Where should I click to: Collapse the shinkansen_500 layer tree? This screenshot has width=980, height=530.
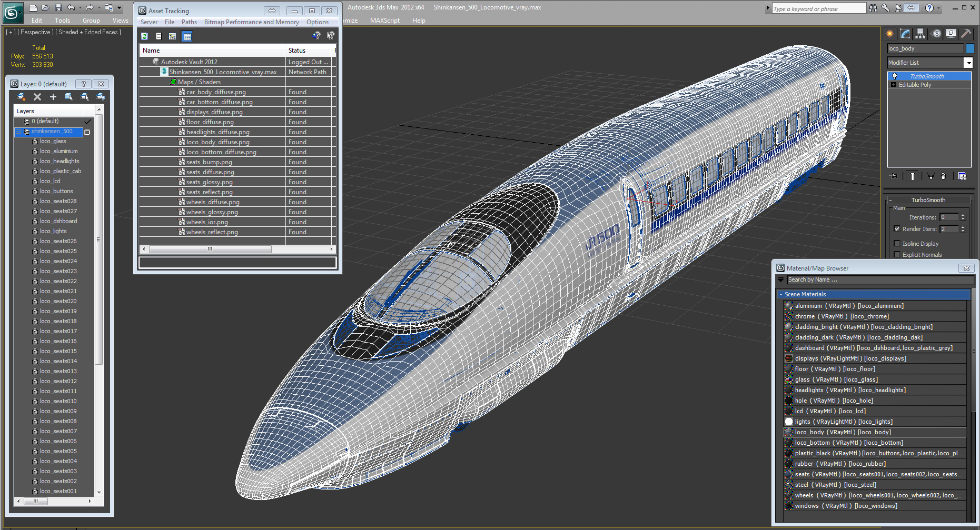[18, 132]
